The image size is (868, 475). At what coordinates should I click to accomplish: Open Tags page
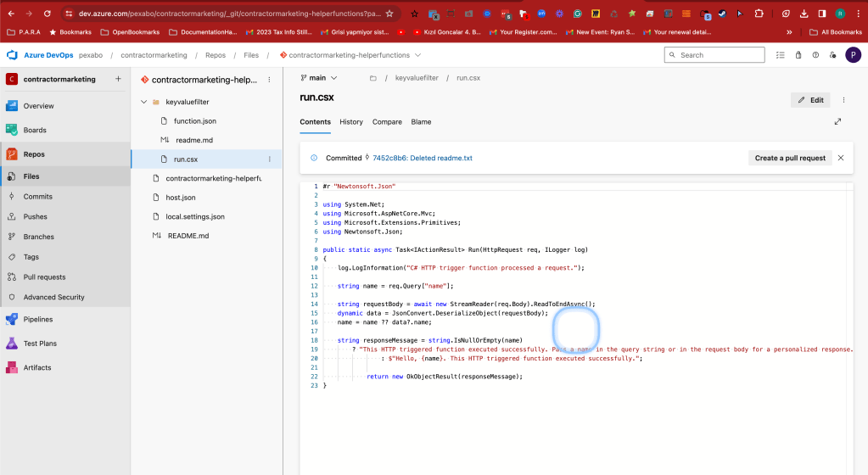coord(31,257)
